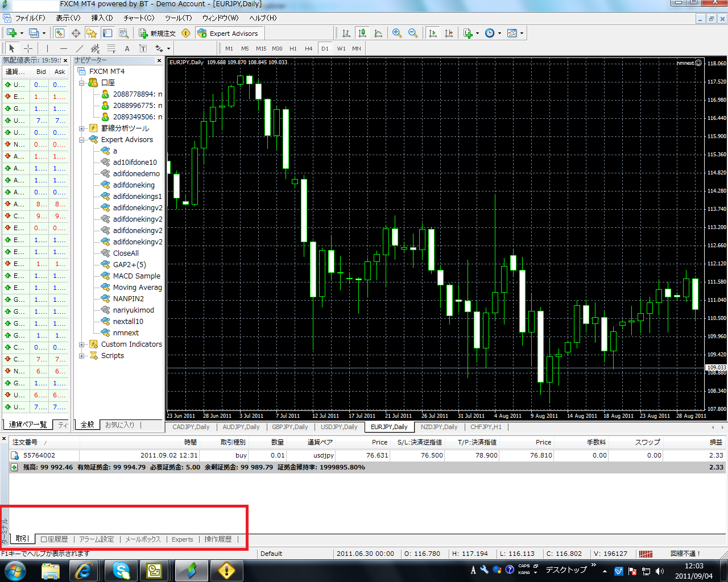Switch the timeframe to H4
Image resolution: width=728 pixels, height=582 pixels.
pos(308,48)
